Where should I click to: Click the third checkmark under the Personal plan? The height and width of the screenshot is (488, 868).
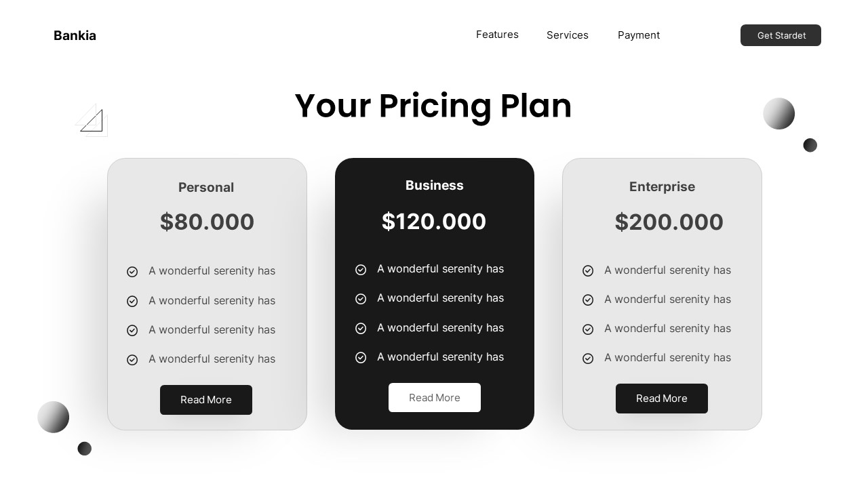pos(132,331)
